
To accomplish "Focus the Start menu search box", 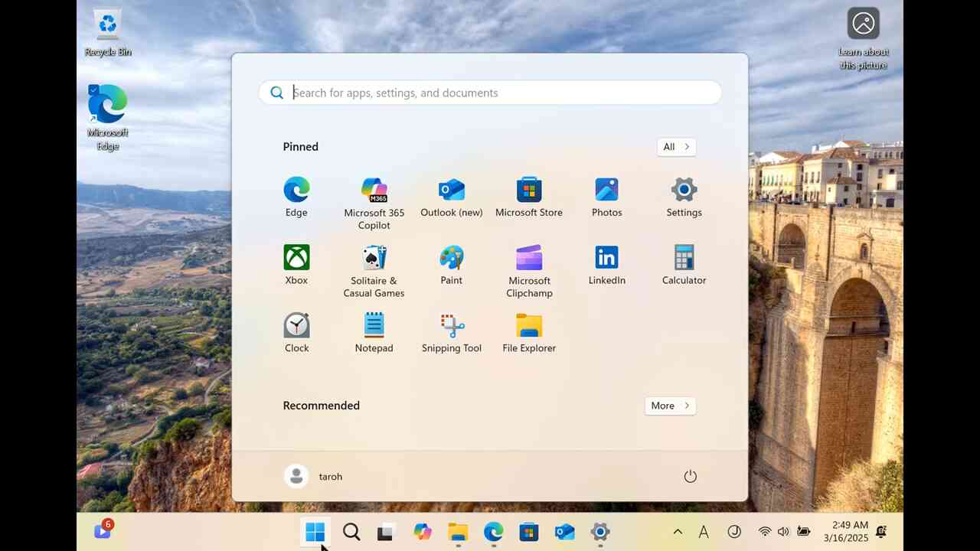I will click(x=490, y=93).
